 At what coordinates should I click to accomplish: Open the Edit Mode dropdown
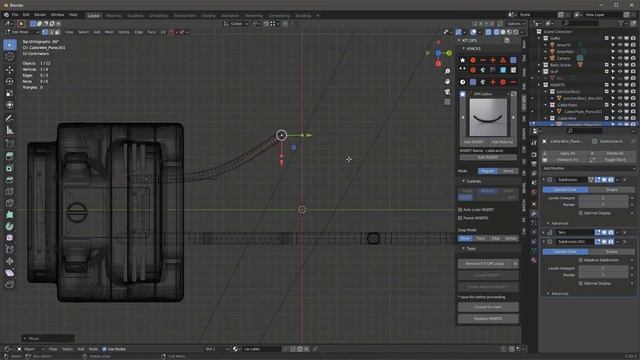coord(22,32)
